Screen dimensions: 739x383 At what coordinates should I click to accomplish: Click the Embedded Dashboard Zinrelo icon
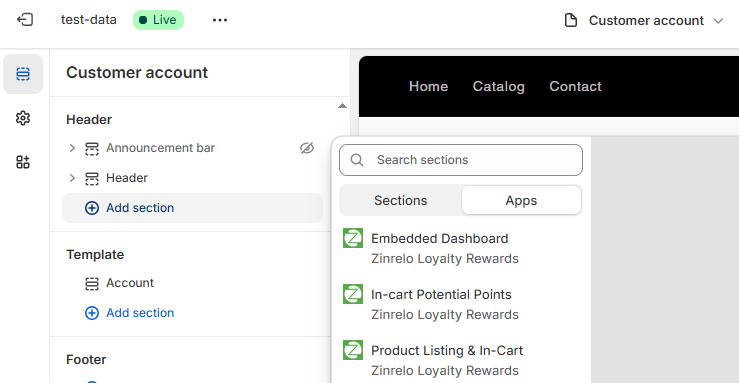coord(353,238)
